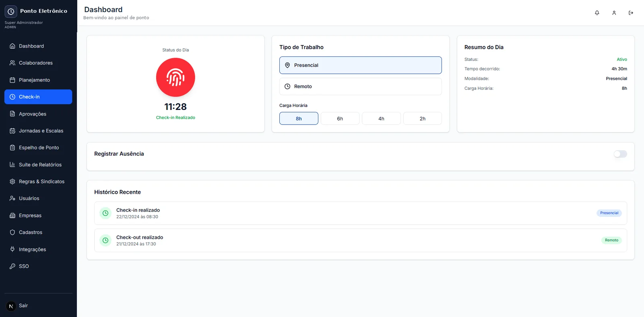Choose the 2h workload option
Image resolution: width=644 pixels, height=317 pixels.
pyautogui.click(x=423, y=118)
